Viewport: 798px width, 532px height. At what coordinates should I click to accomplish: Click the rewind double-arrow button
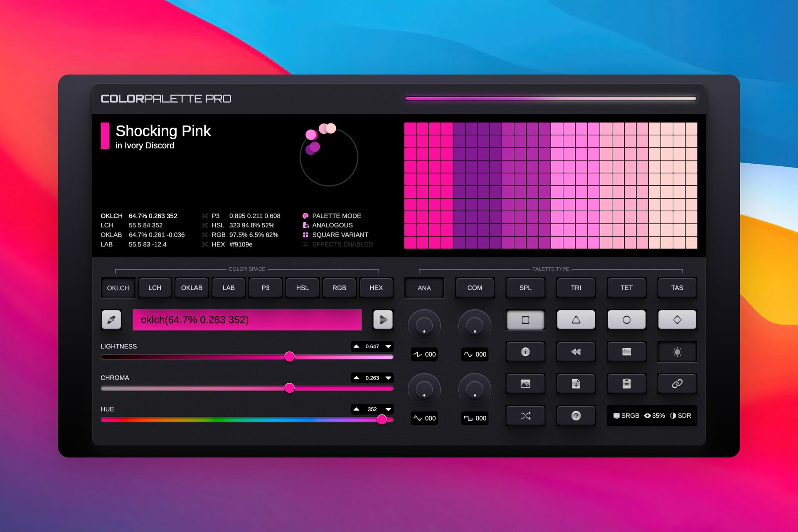tap(576, 352)
